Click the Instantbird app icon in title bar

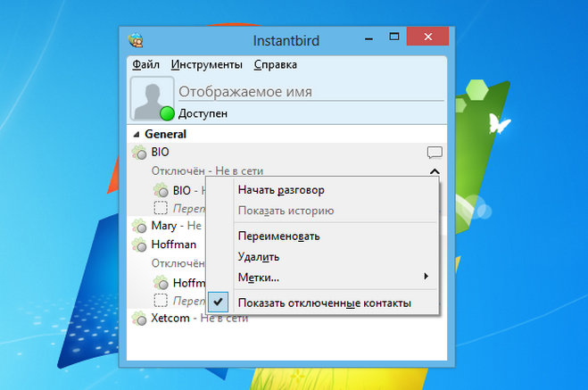coord(136,40)
